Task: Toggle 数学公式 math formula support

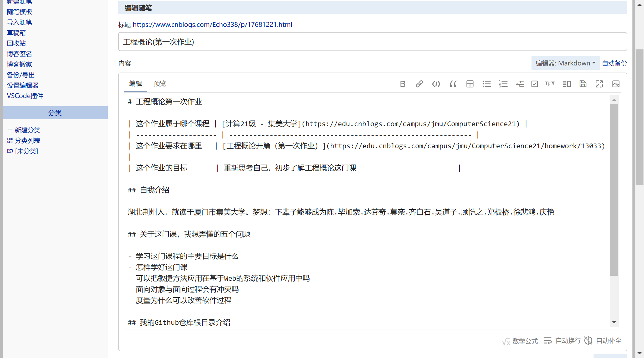Action: 520,341
